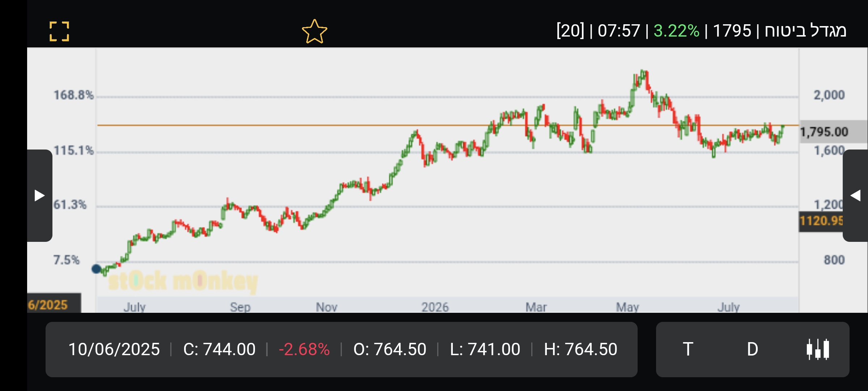This screenshot has width=868, height=391.
Task: Expand the right side panel arrow
Action: point(855,195)
